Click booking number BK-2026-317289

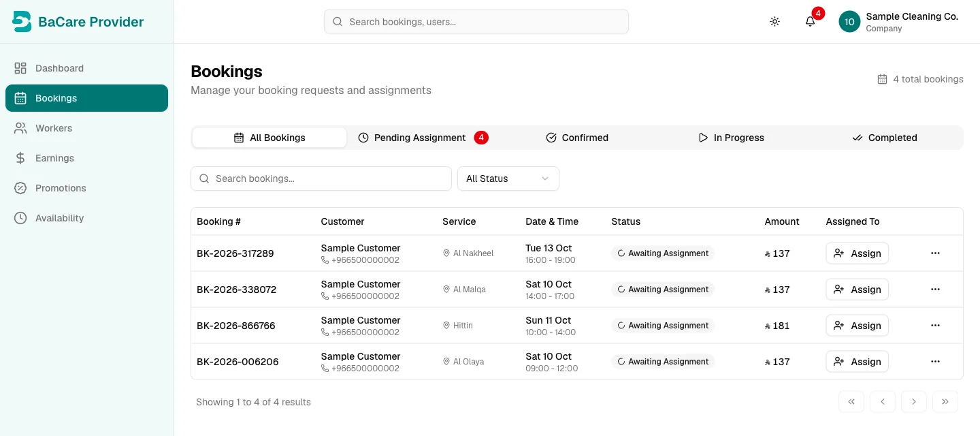pyautogui.click(x=235, y=253)
